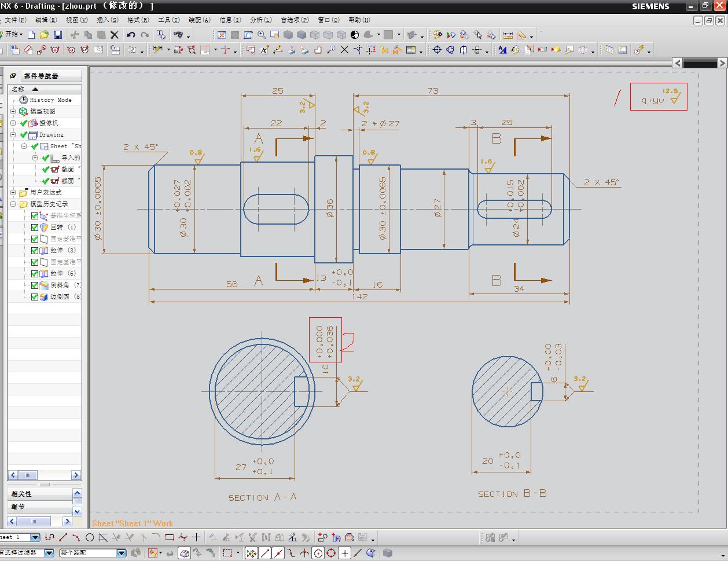The image size is (728, 561).
Task: Toggle checkbox for 基准坐标系 feature
Action: coord(35,215)
